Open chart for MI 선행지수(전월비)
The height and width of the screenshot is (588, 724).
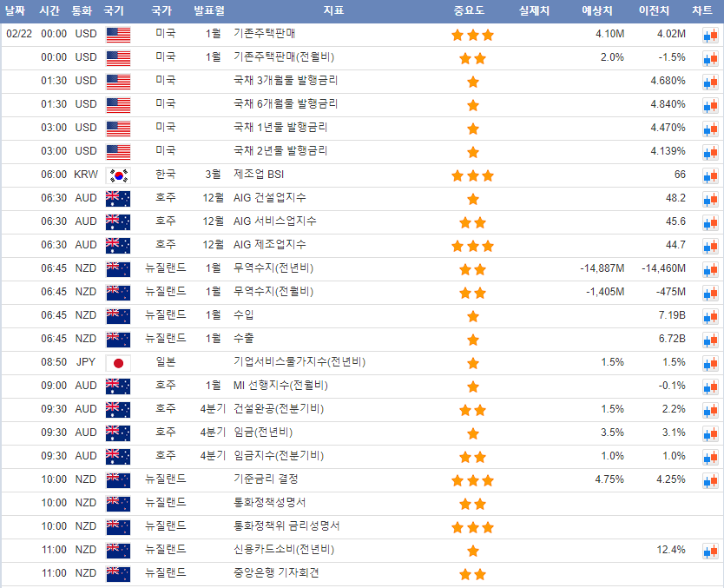point(709,386)
